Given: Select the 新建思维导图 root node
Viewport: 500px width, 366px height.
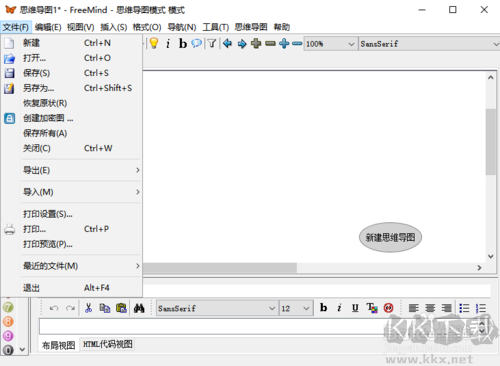Looking at the screenshot, I should (x=390, y=237).
